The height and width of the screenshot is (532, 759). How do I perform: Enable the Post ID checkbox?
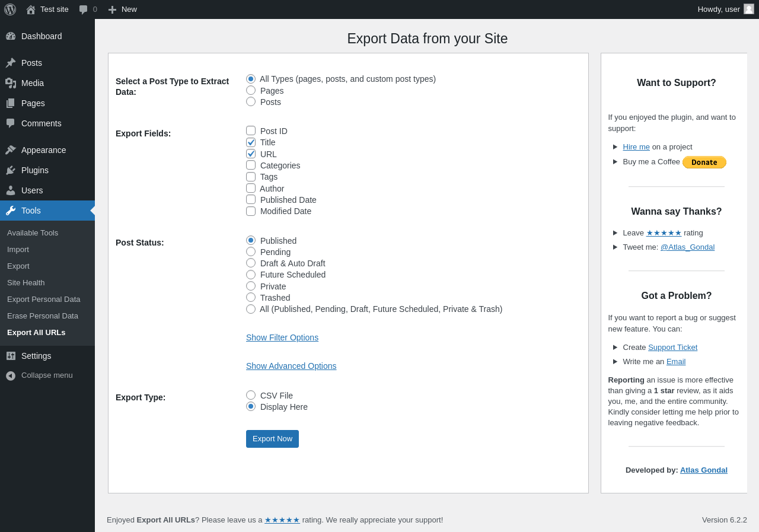click(x=251, y=131)
